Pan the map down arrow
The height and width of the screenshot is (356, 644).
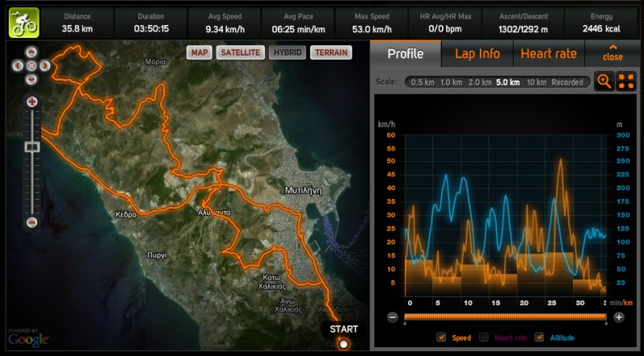pos(31,79)
